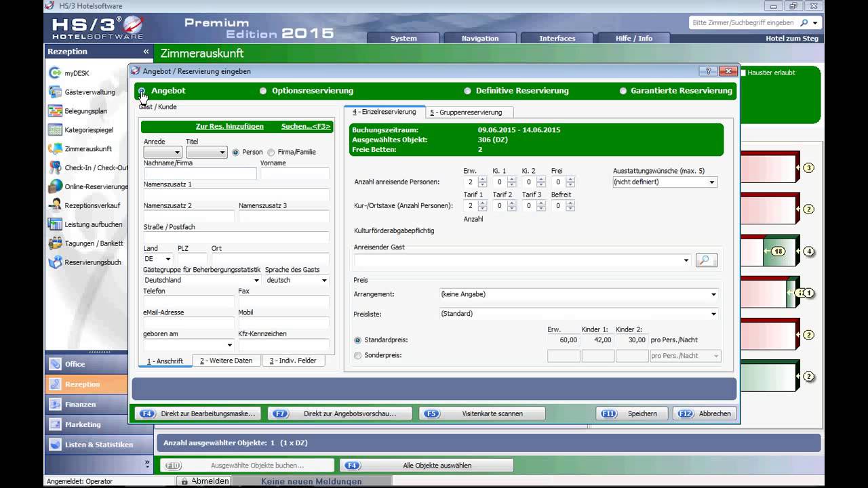Screen dimensions: 868x488
Task: Select the Angebot radio option
Action: point(142,91)
